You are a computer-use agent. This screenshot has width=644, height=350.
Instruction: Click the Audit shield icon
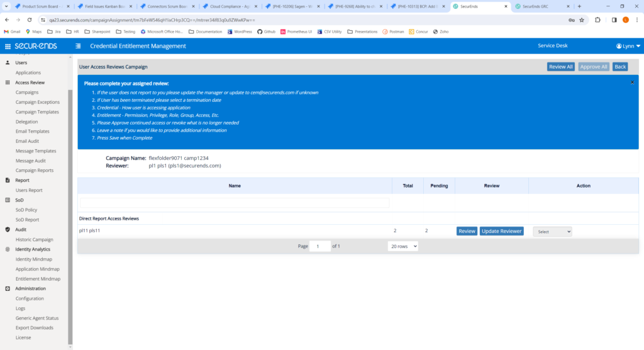8,230
